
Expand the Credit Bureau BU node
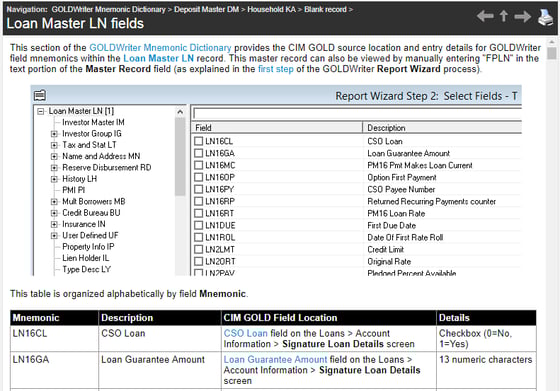pyautogui.click(x=54, y=213)
